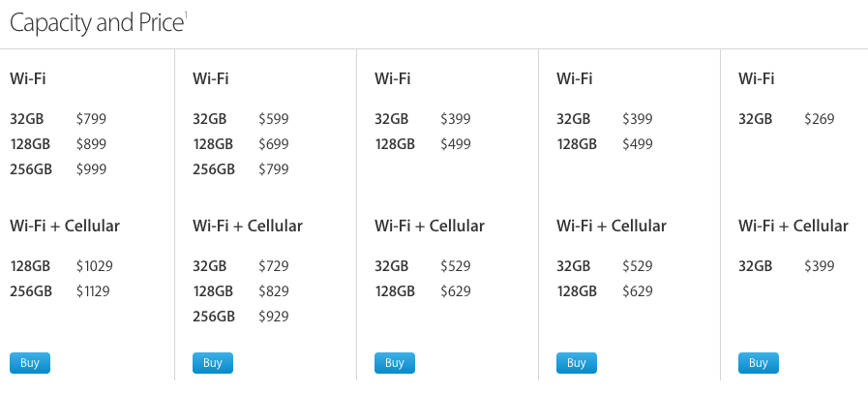Click Buy under the $1129 cellular model
868x394 pixels.
30,363
